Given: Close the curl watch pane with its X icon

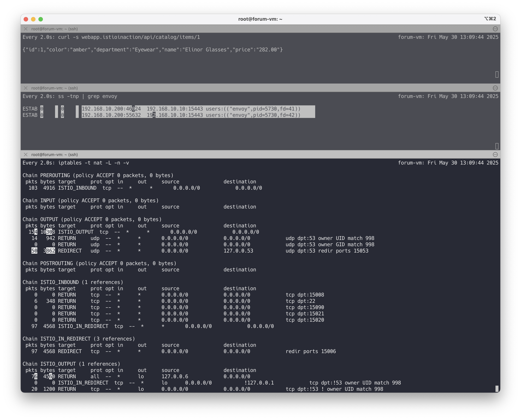Looking at the screenshot, I should pyautogui.click(x=26, y=29).
